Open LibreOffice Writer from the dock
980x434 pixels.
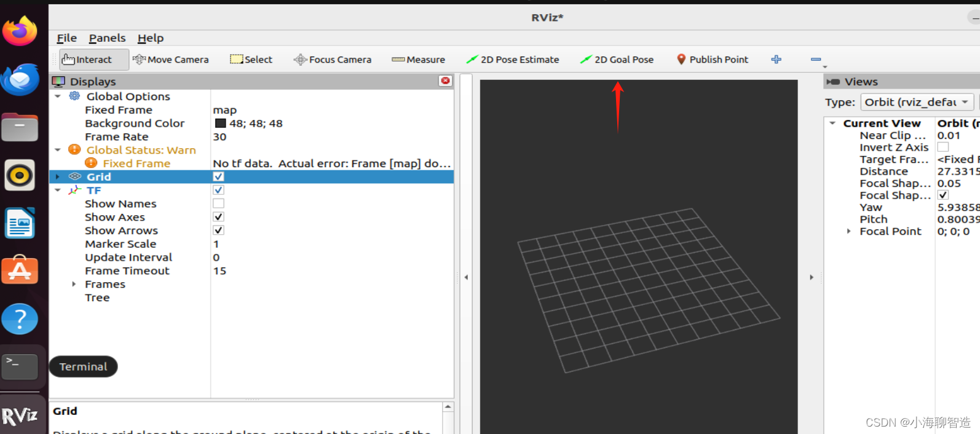tap(20, 223)
